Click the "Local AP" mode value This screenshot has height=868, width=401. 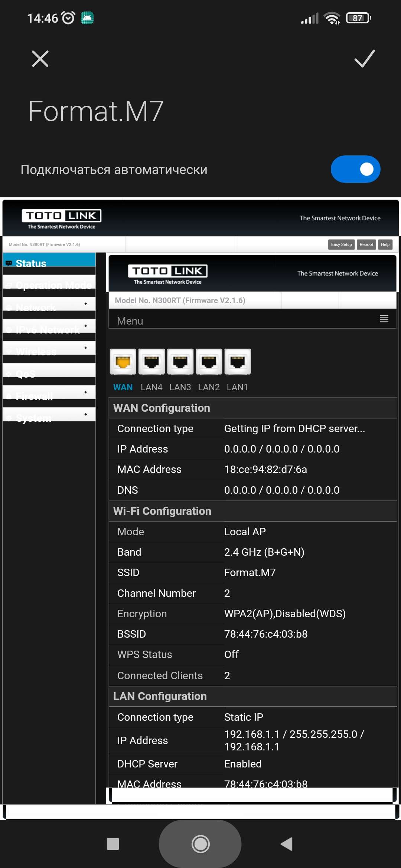(x=245, y=532)
